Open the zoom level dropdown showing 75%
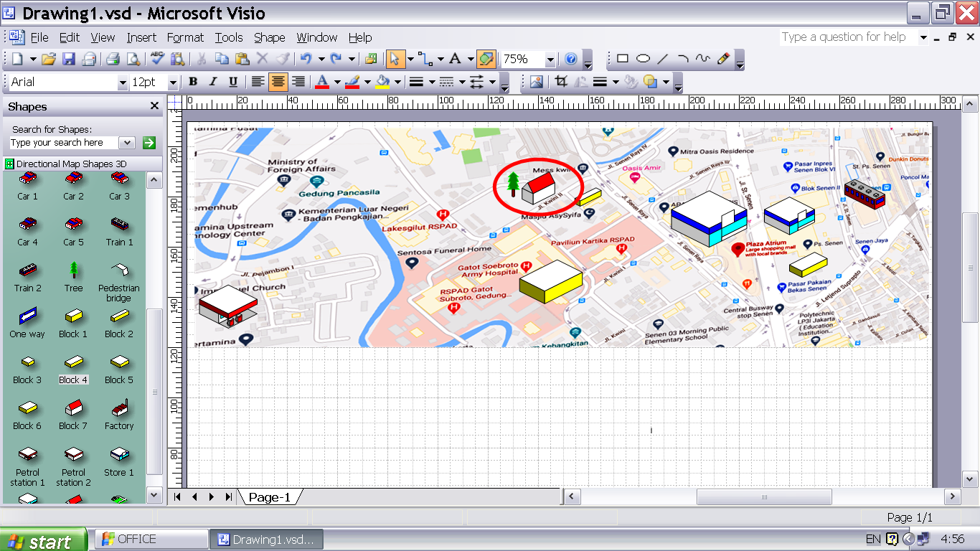The height and width of the screenshot is (551, 980). point(550,60)
